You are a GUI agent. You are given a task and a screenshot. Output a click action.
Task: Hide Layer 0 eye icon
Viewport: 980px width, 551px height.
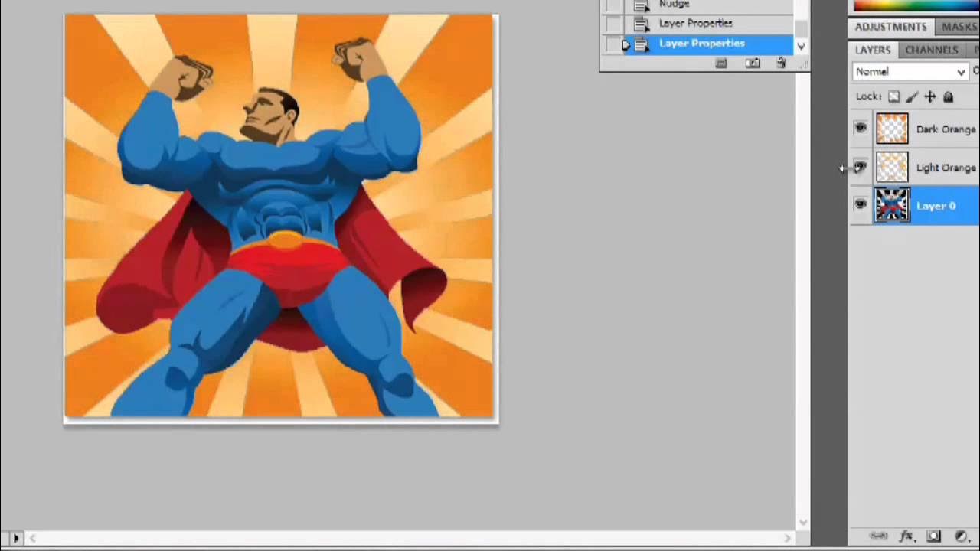861,204
